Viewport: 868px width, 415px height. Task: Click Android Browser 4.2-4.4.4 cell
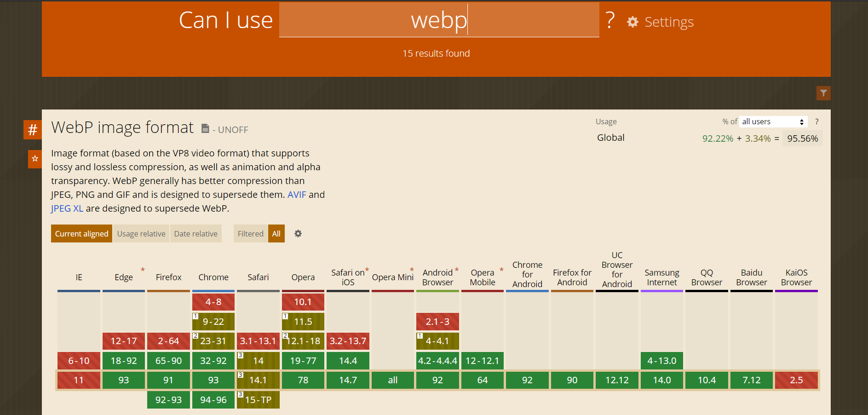click(x=437, y=361)
